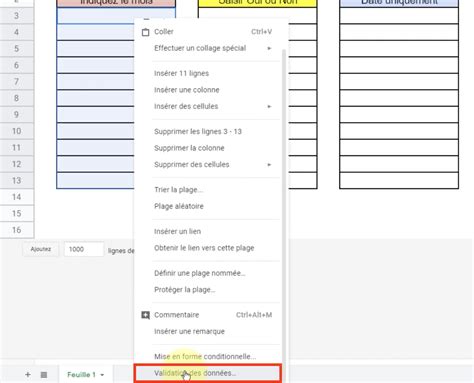This screenshot has height=383, width=474.
Task: Select row header 6
Action: click(x=17, y=65)
